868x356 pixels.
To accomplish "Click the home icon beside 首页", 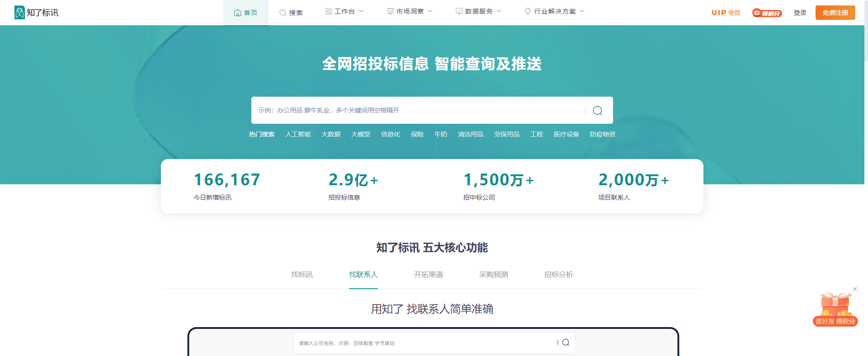I will (237, 13).
